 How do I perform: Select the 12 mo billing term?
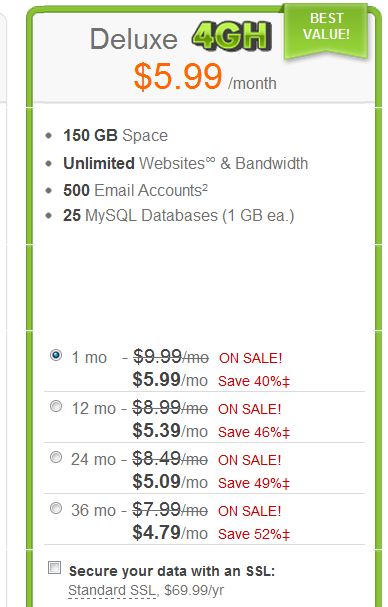(x=56, y=406)
